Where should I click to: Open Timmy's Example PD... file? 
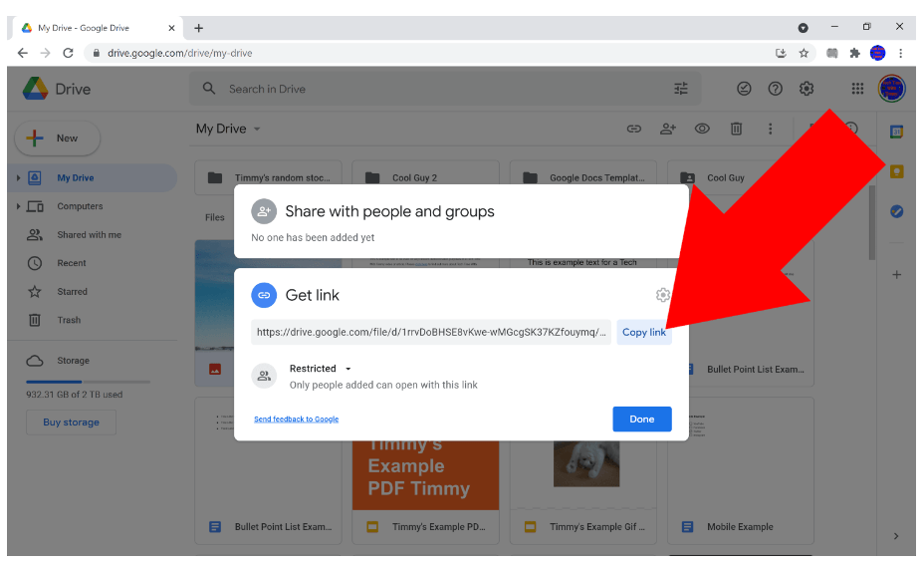(x=425, y=526)
